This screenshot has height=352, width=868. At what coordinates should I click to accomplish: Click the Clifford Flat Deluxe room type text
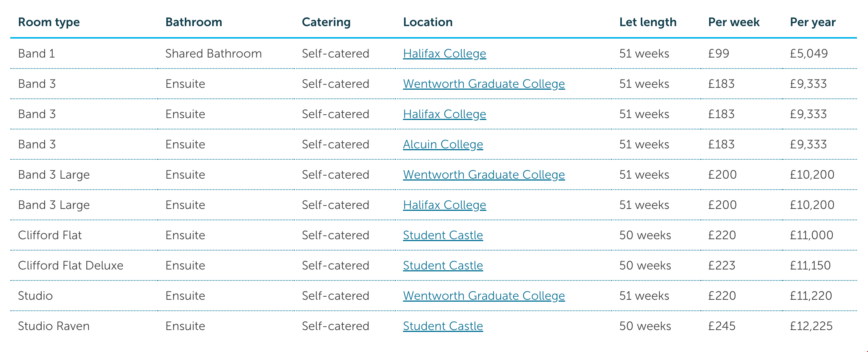point(70,265)
